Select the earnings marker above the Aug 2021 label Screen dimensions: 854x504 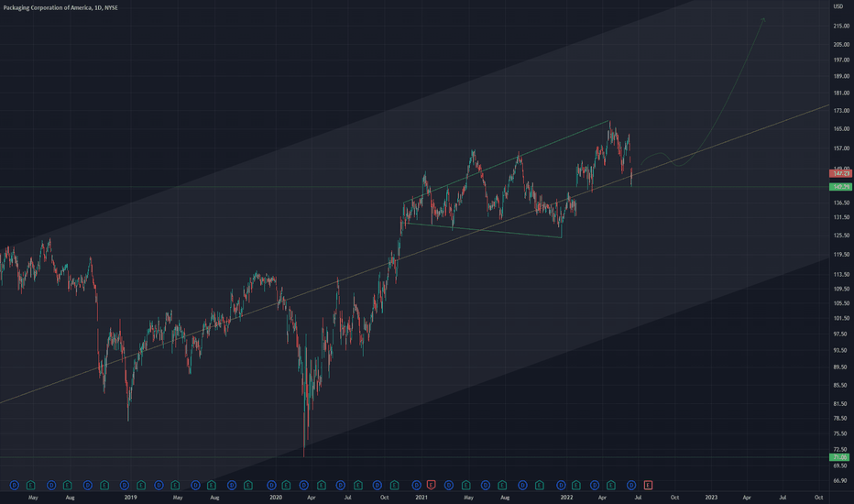tap(502, 485)
